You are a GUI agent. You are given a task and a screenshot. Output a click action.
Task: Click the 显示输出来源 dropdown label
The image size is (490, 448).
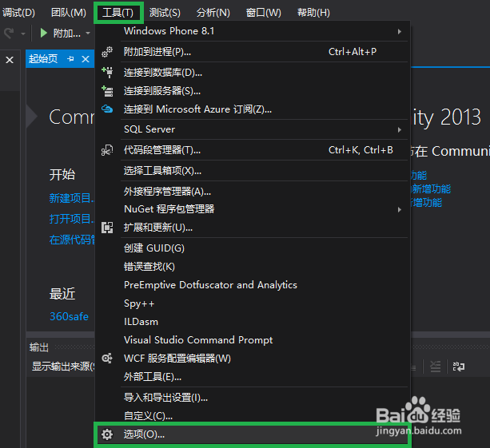click(x=62, y=367)
